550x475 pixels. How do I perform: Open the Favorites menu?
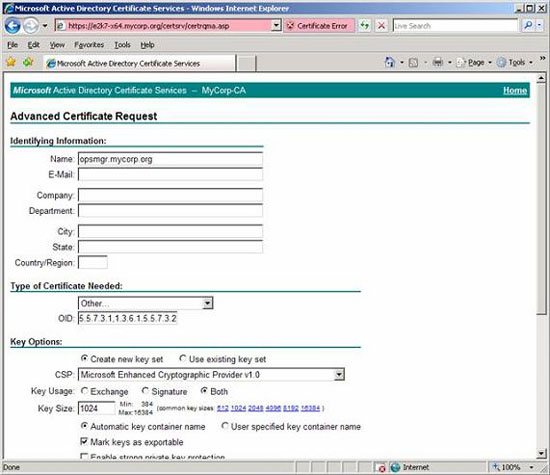tap(89, 45)
